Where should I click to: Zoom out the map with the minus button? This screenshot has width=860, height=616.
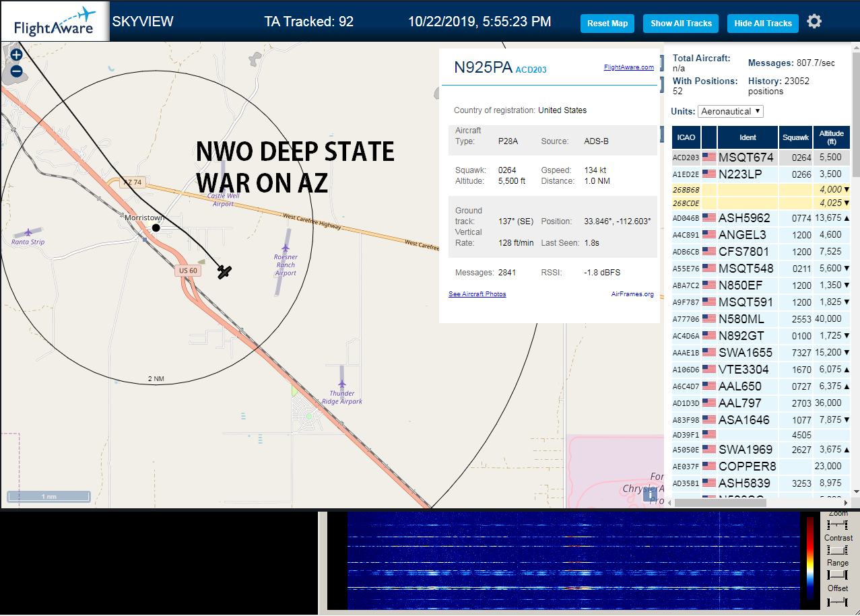[17, 71]
